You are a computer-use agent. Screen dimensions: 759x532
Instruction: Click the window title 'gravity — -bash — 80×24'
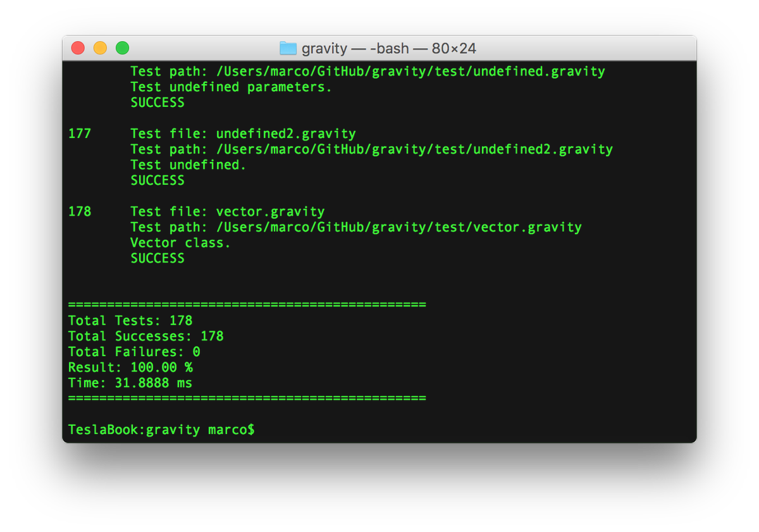click(x=389, y=48)
